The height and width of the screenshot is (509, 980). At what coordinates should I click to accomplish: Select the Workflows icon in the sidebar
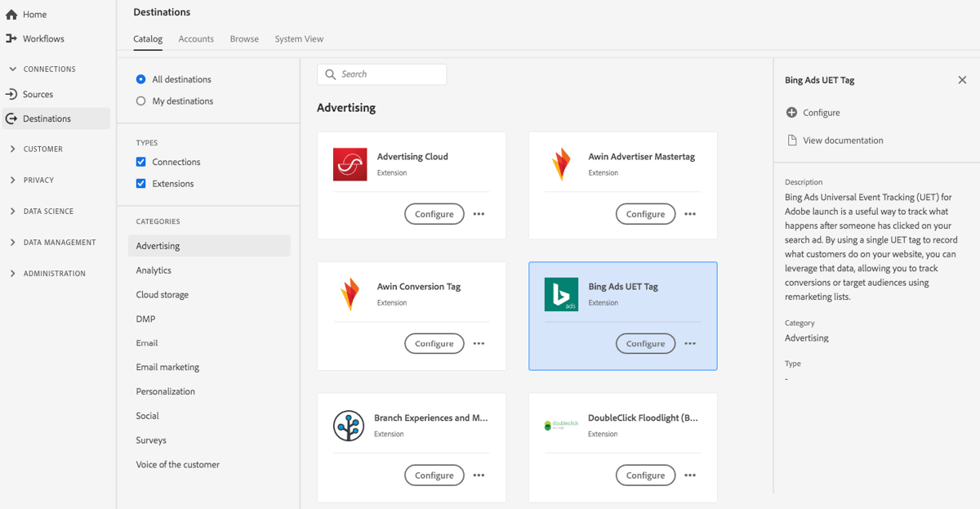click(12, 38)
